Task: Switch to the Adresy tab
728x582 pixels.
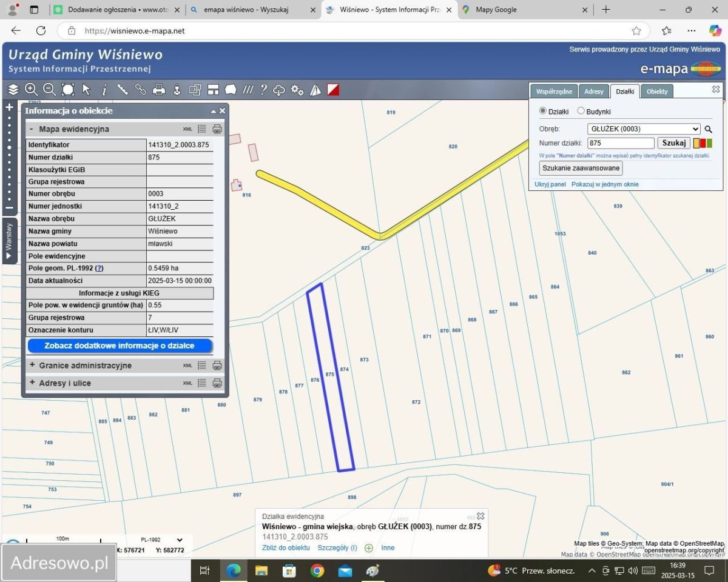Action: point(593,92)
